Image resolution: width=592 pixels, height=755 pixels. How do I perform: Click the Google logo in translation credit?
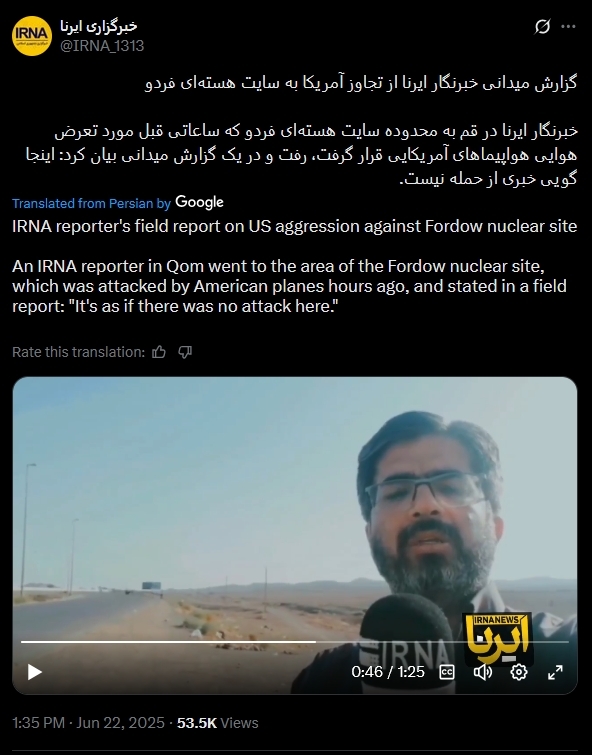[x=199, y=202]
